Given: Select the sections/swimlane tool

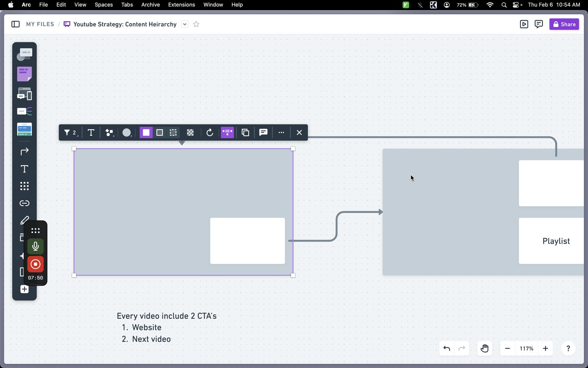Looking at the screenshot, I should pyautogui.click(x=24, y=129).
